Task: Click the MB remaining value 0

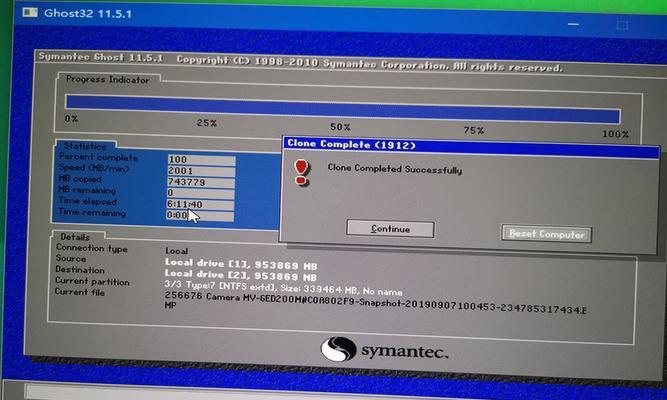Action: [x=200, y=193]
